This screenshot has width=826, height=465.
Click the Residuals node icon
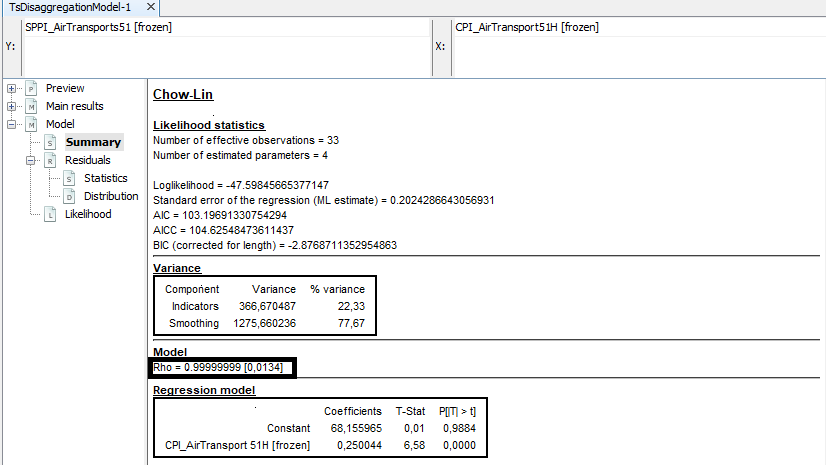coord(50,160)
